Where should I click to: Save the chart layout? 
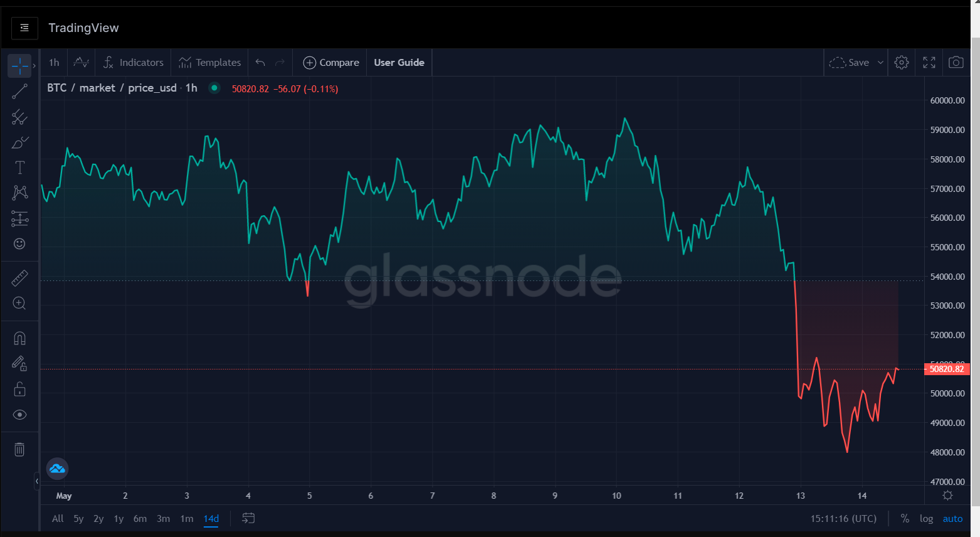[x=849, y=63]
